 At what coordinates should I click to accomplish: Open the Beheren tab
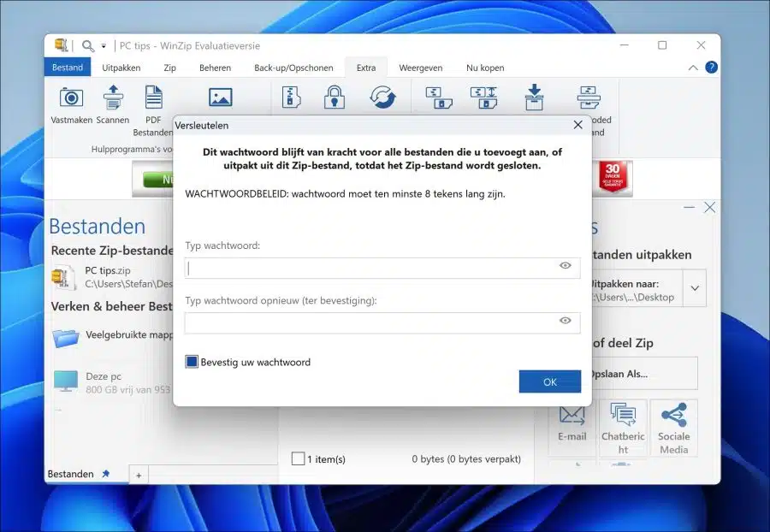tap(215, 68)
